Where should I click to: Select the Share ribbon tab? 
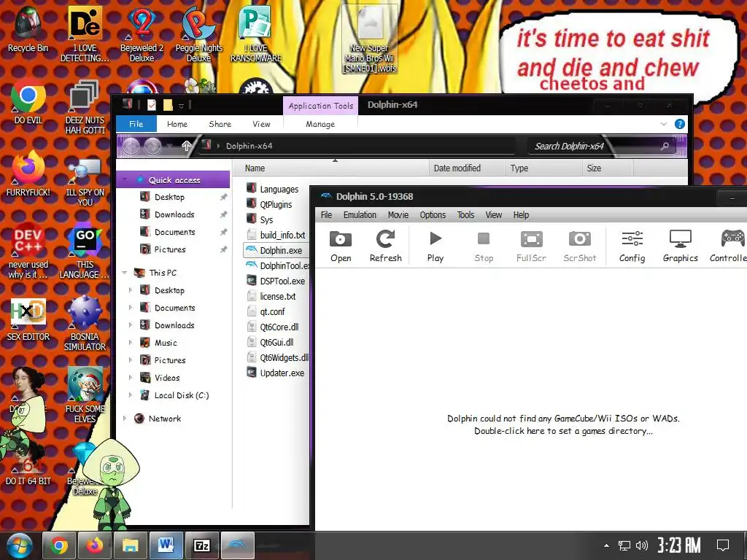(220, 124)
